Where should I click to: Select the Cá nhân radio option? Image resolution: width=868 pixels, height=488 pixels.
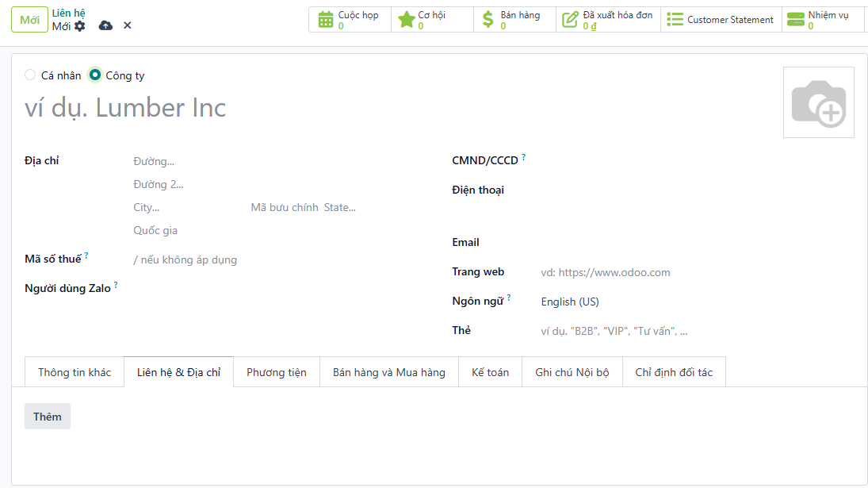[30, 75]
